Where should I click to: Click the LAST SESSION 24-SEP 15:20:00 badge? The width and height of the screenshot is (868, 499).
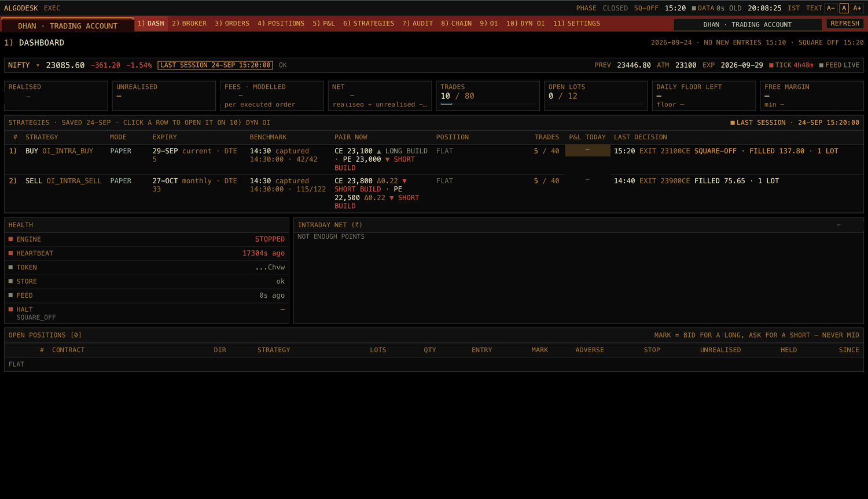tap(215, 65)
